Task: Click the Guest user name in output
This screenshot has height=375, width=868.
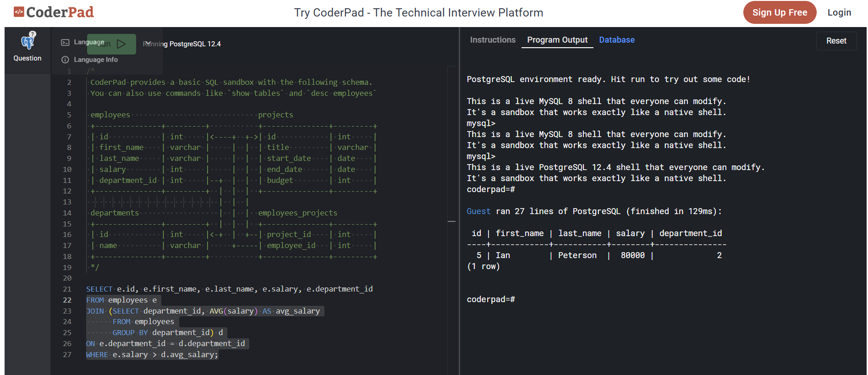Action: pos(478,211)
